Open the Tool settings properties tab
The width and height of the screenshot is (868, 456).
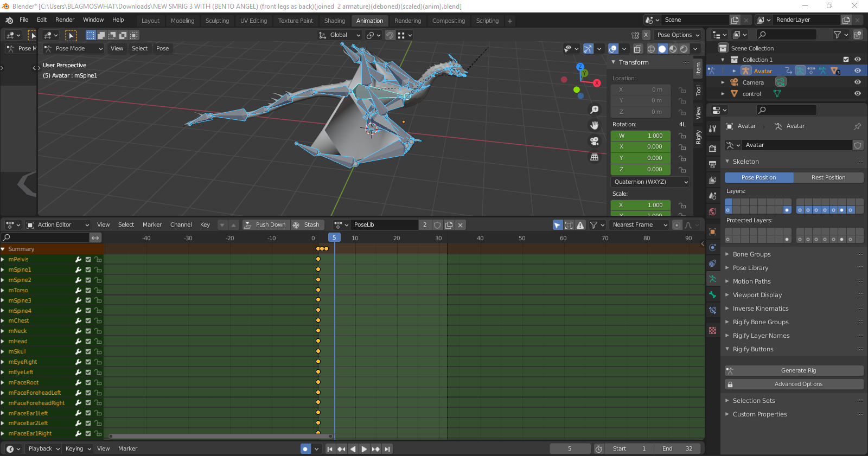pyautogui.click(x=713, y=129)
